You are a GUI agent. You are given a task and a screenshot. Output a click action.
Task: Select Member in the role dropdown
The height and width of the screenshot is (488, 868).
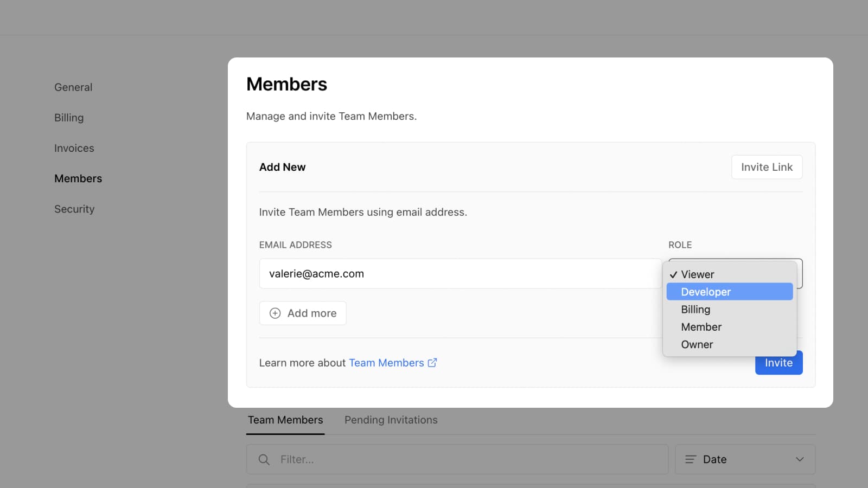(x=701, y=327)
